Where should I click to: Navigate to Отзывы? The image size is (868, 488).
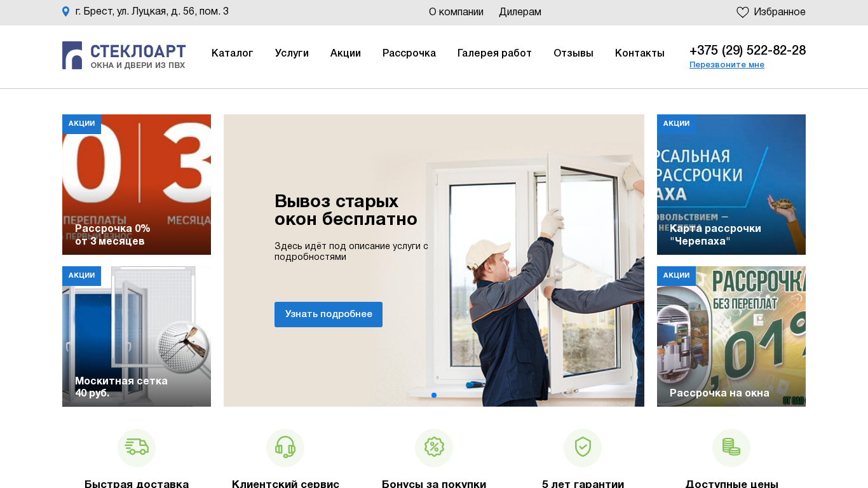(x=573, y=53)
